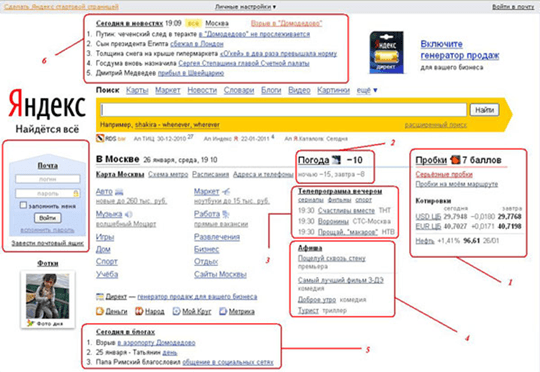Viewport: 540px width, 372px height.
Task: Select the Москва news tab
Action: click(x=217, y=23)
